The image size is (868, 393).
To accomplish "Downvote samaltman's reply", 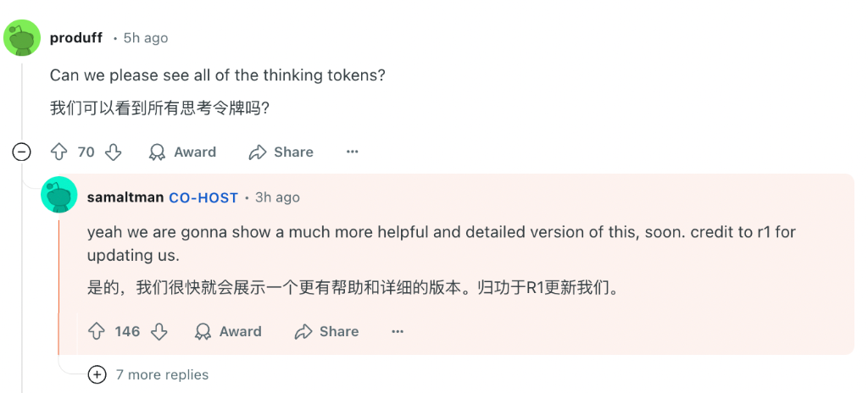I will point(159,331).
